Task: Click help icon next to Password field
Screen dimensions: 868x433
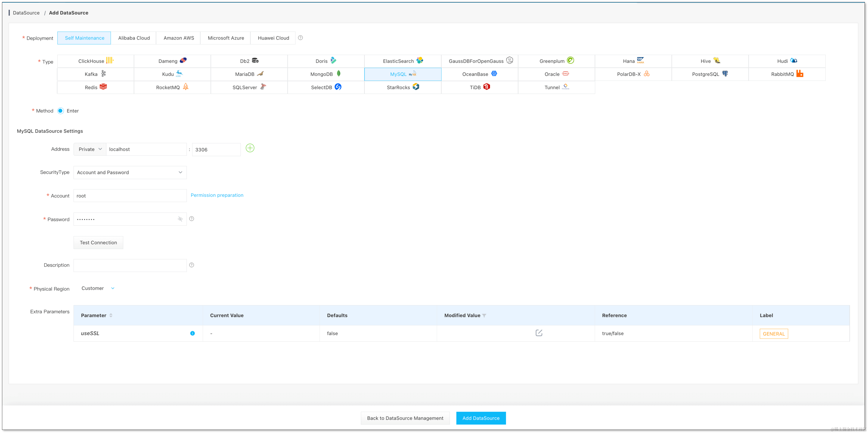Action: pos(191,219)
